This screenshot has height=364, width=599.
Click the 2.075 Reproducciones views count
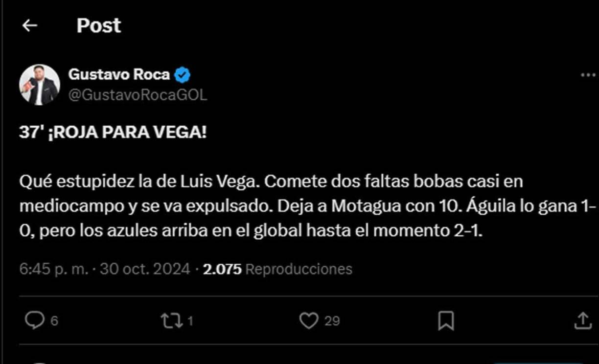279,269
